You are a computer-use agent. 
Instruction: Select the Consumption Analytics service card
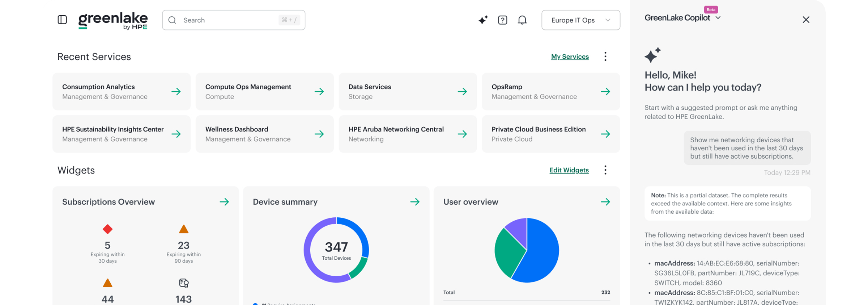(122, 92)
